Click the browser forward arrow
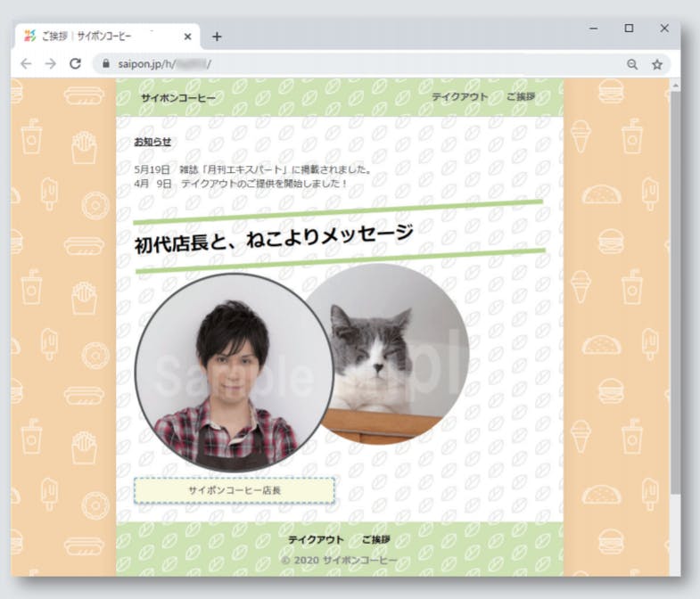The width and height of the screenshot is (700, 599). click(x=51, y=64)
